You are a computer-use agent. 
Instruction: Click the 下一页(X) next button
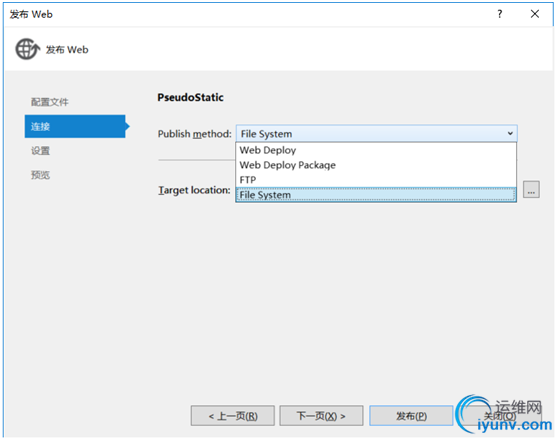coord(321,415)
